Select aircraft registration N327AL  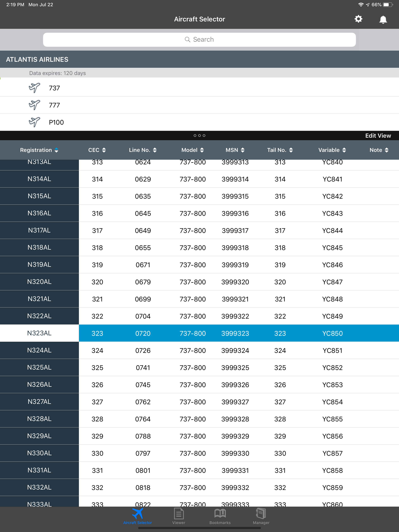pos(39,402)
